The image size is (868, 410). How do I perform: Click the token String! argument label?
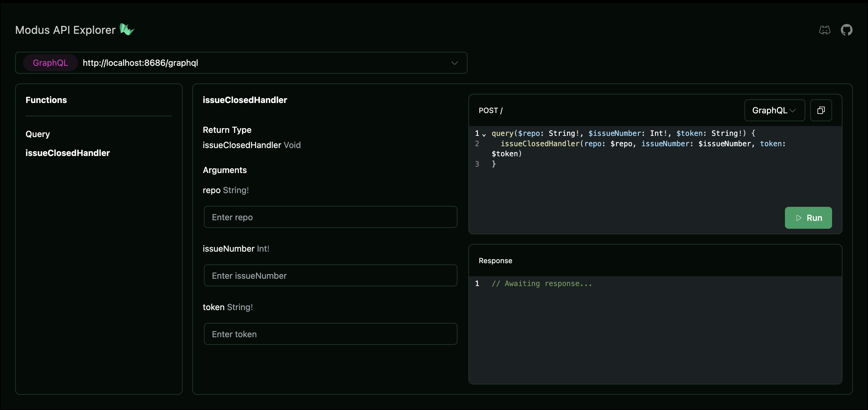228,307
